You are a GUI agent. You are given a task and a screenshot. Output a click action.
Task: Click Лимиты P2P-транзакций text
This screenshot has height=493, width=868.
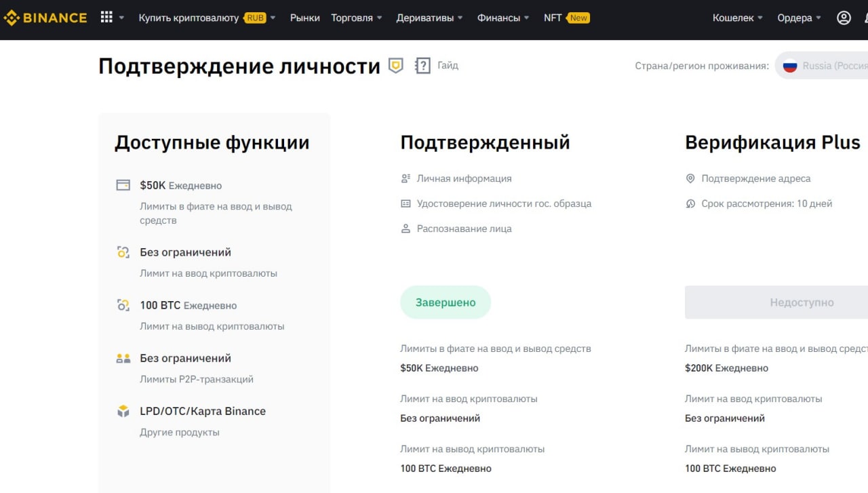[197, 379]
